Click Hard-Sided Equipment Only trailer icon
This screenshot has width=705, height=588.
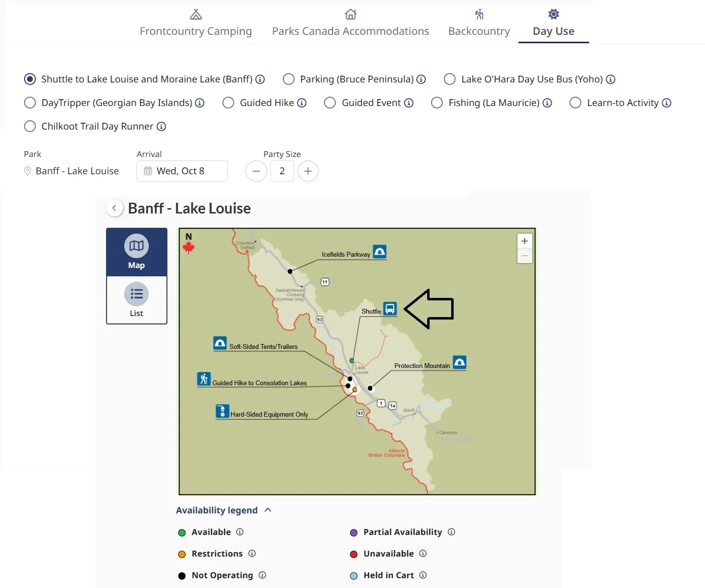pyautogui.click(x=222, y=411)
